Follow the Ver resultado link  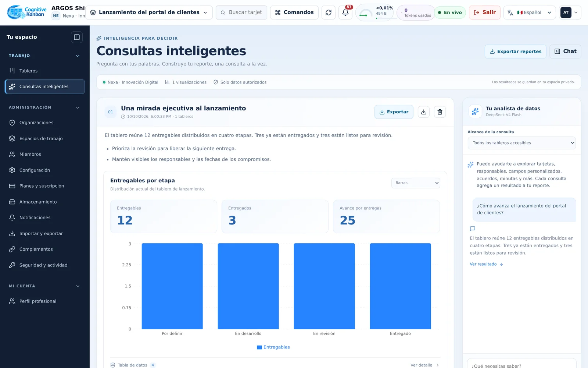pyautogui.click(x=486, y=264)
